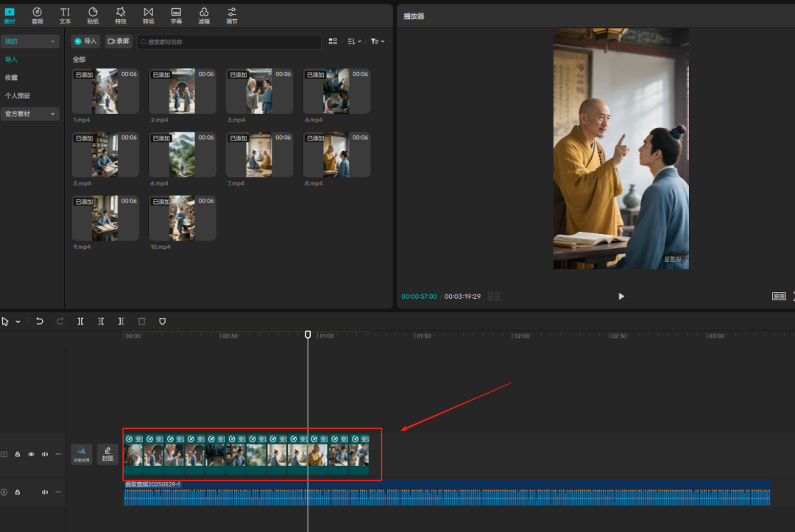Switch media grid view layout icon
Screen dimensions: 795x532
(333, 41)
